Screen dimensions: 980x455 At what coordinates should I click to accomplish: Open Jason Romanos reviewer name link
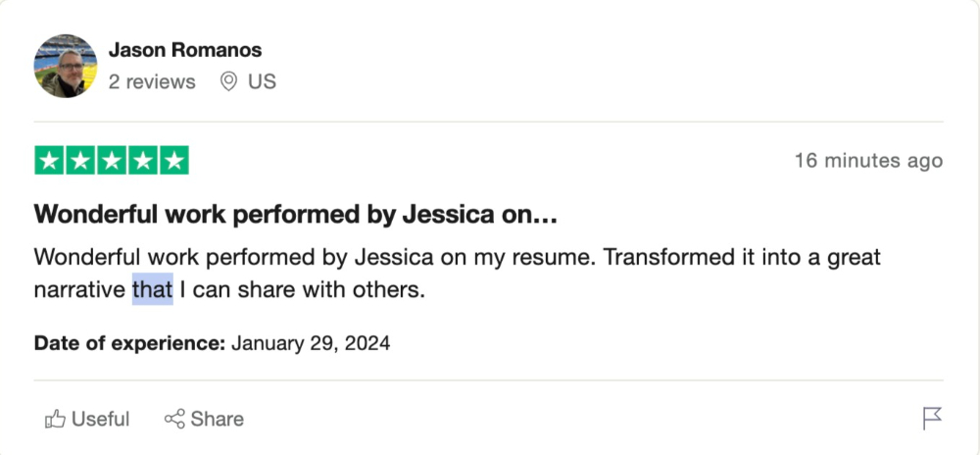185,50
